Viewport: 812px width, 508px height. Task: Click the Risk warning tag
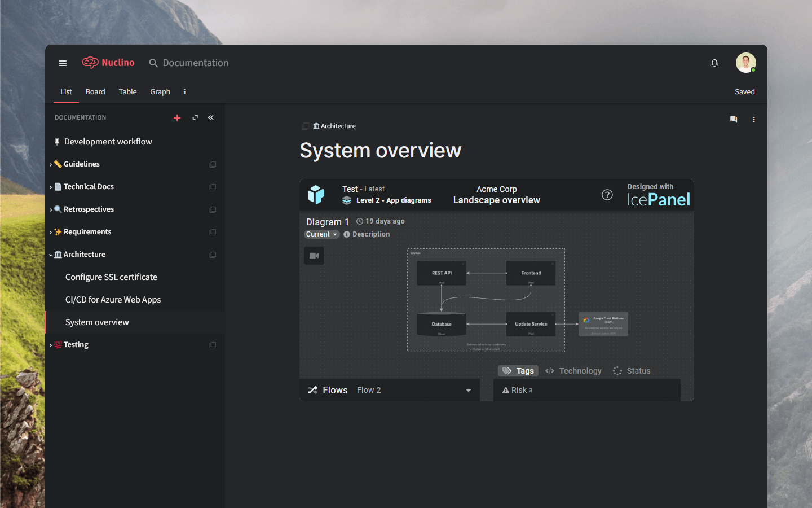click(x=517, y=390)
